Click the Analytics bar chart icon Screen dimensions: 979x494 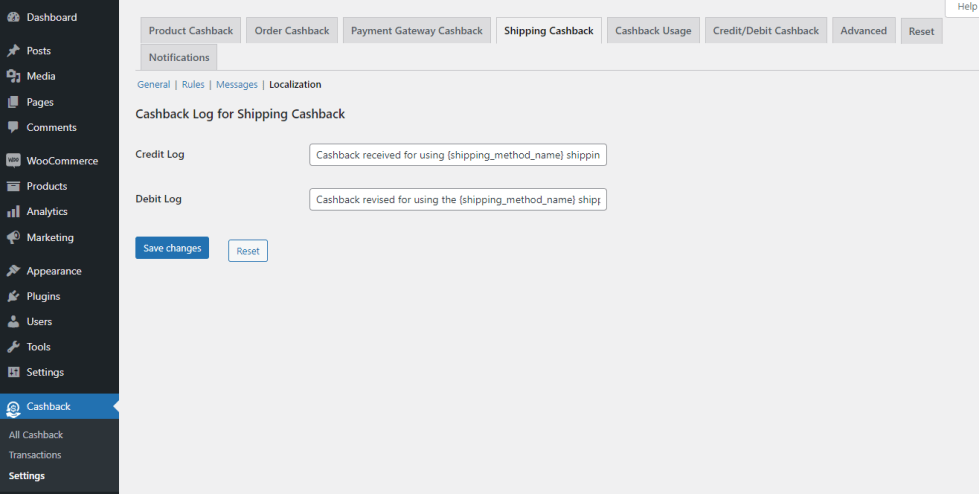[13, 212]
